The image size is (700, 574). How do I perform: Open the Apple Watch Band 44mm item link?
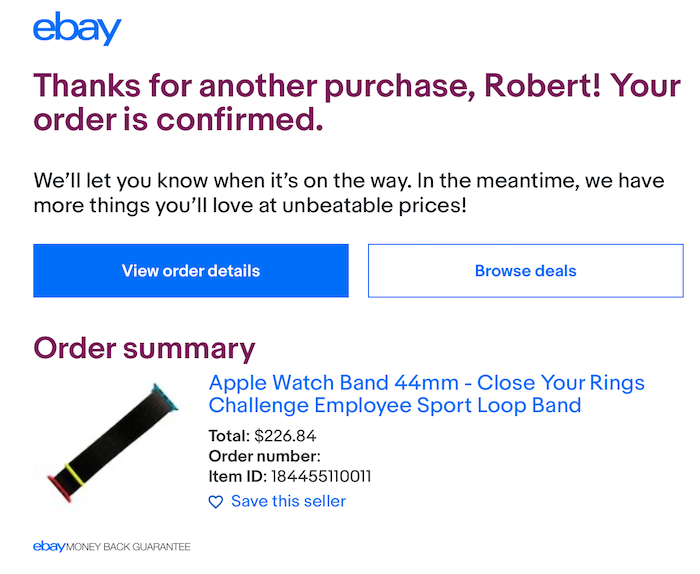(426, 383)
